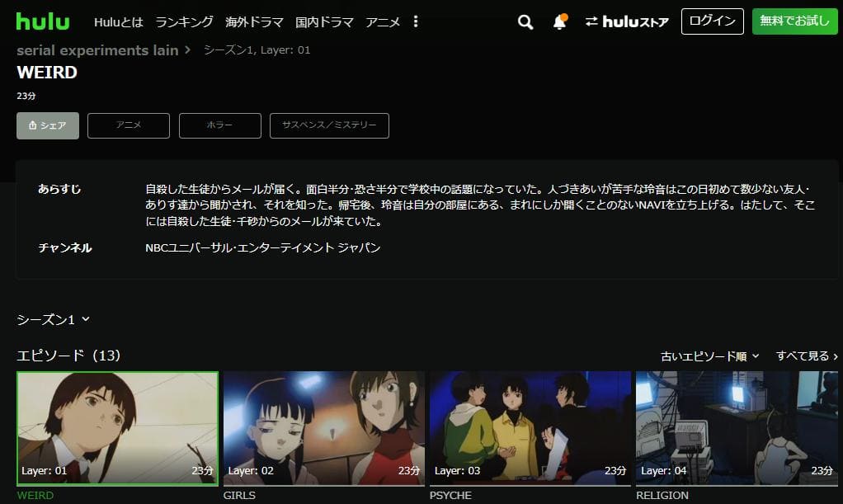The height and width of the screenshot is (504, 843).
Task: Select the サスペンス/ミステリー genre tag
Action: coord(329,125)
